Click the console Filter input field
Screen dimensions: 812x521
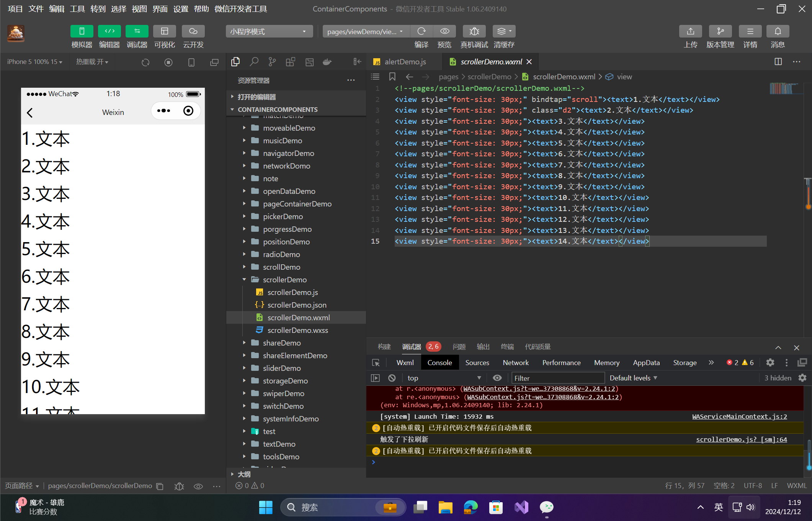pos(557,378)
